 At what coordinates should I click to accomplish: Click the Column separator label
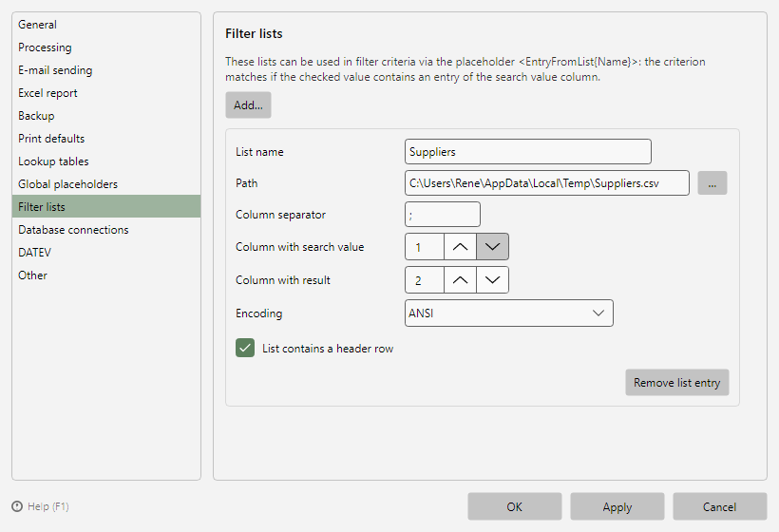point(280,214)
